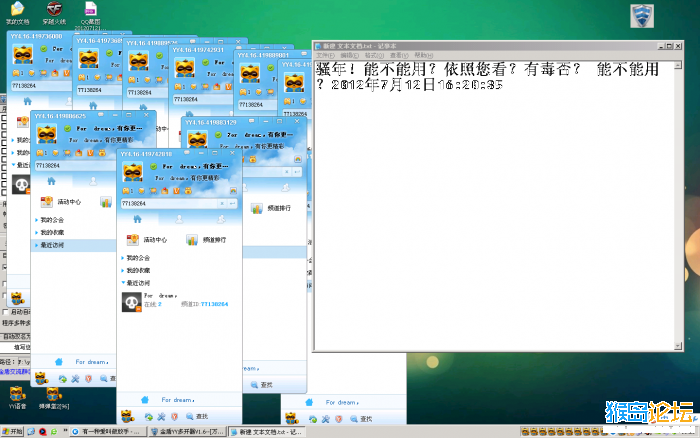Viewport: 700px width, 438px height.
Task: Click the avatar in YY window 419736000
Action: pos(23,54)
